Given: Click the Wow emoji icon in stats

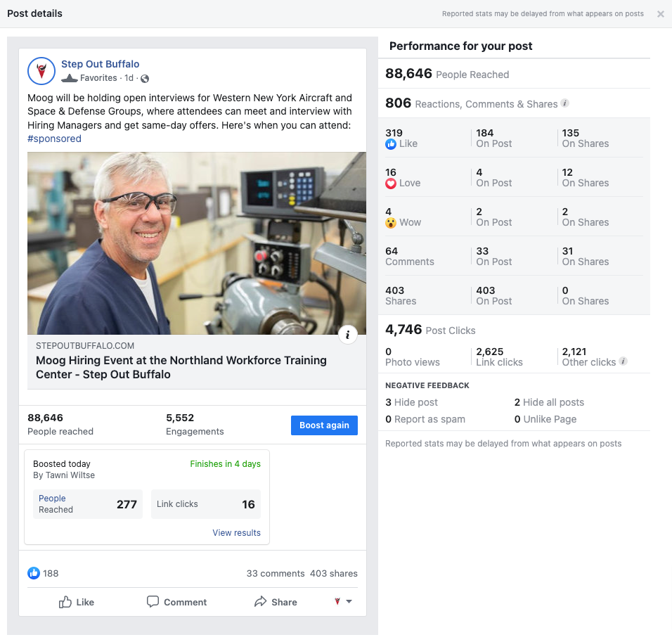Looking at the screenshot, I should (x=390, y=223).
